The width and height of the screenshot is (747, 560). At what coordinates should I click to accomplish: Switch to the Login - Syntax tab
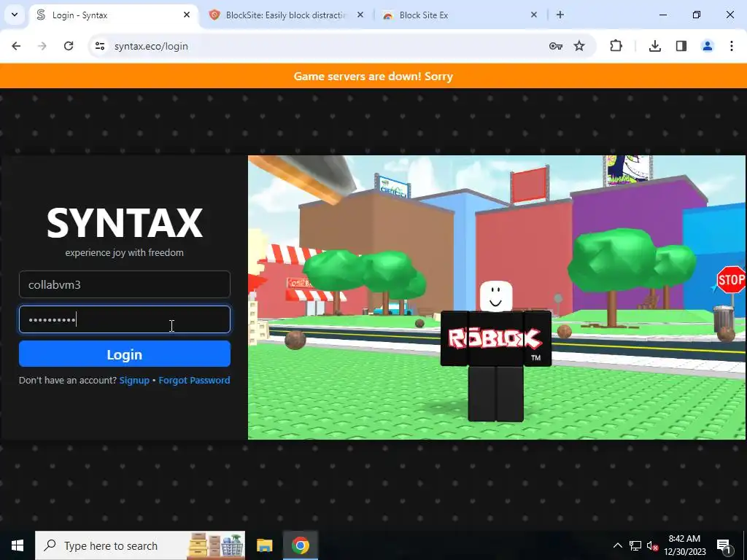(115, 15)
